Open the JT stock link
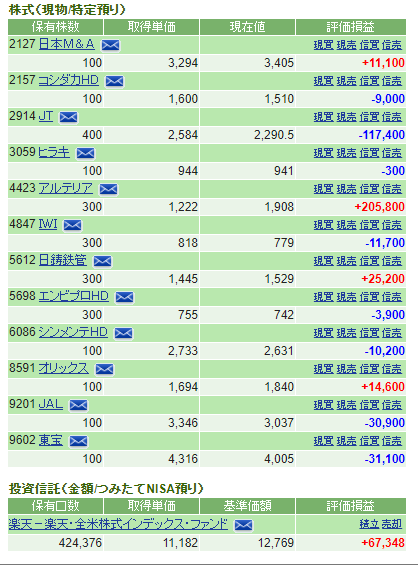 46,116
